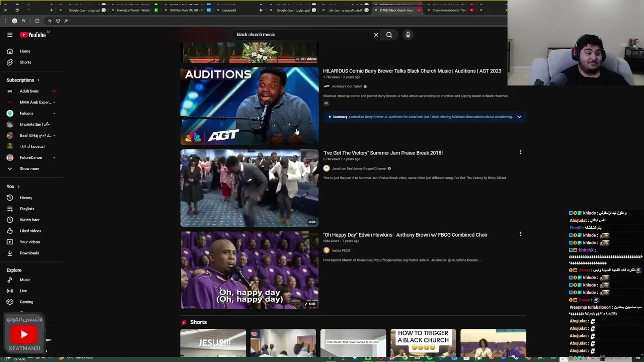Play the Oh happy day choir thumbnail
This screenshot has height=362, width=644.
[x=250, y=270]
